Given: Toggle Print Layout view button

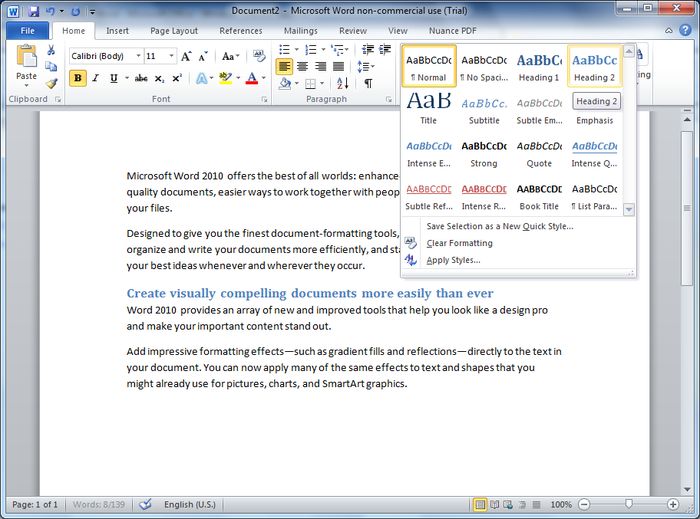Looking at the screenshot, I should tap(480, 505).
